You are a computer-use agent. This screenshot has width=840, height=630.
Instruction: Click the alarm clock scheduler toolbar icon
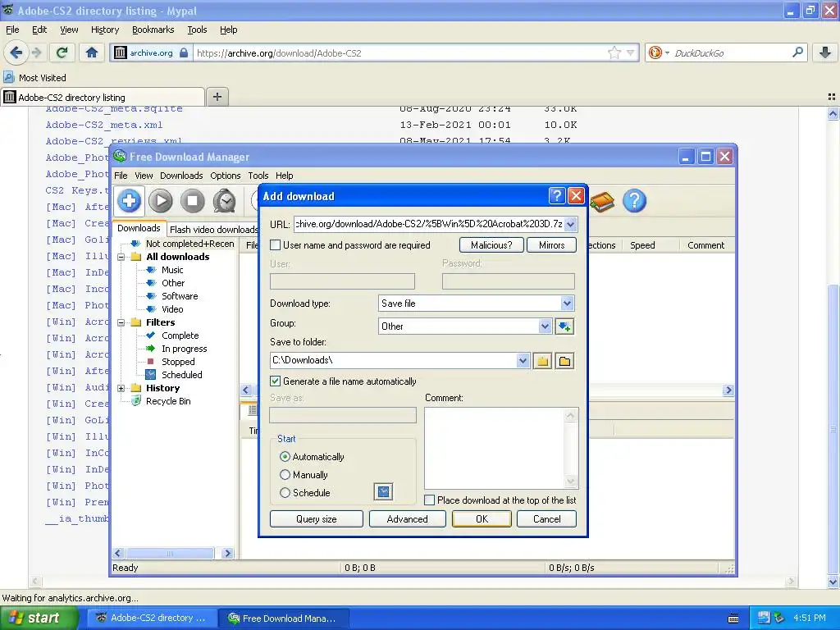point(225,201)
